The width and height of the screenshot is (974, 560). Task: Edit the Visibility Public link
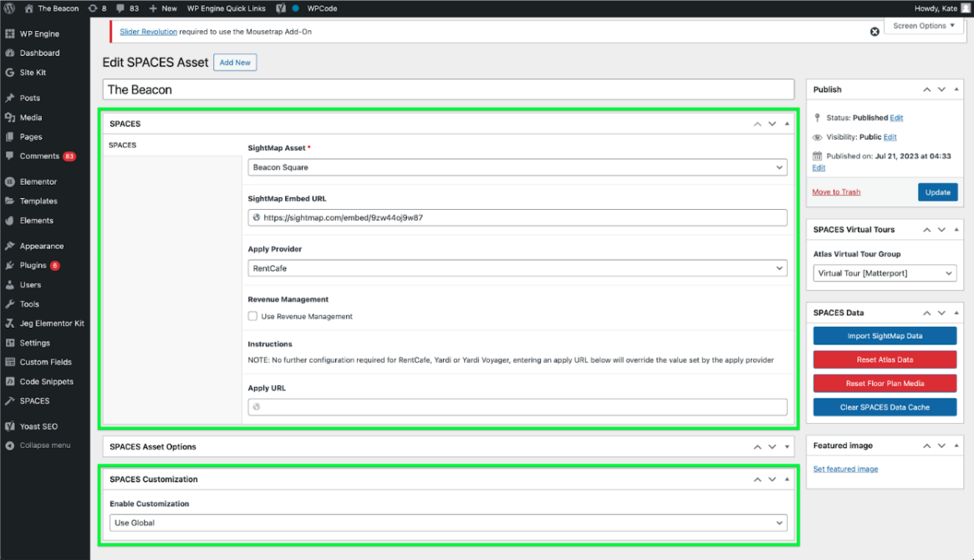point(890,136)
